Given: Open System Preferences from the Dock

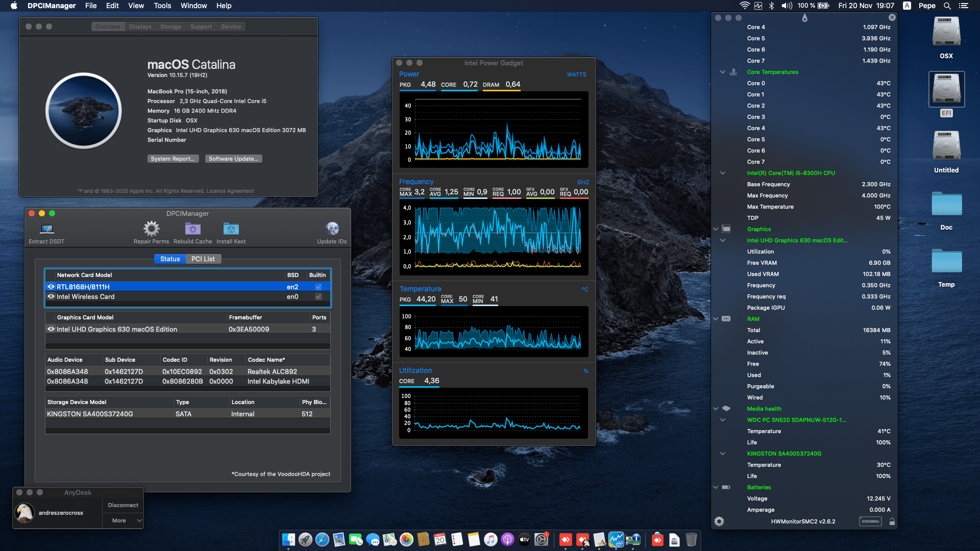Looking at the screenshot, I should point(541,539).
